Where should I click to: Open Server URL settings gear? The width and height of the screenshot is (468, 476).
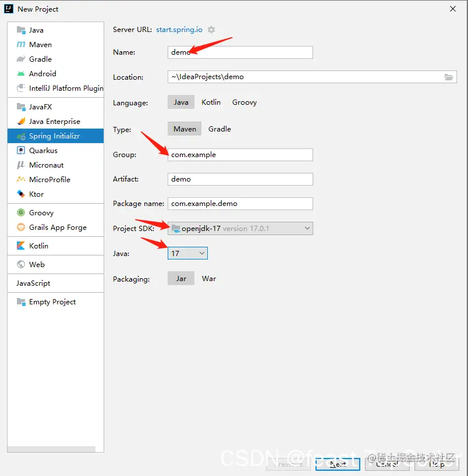[x=211, y=30]
